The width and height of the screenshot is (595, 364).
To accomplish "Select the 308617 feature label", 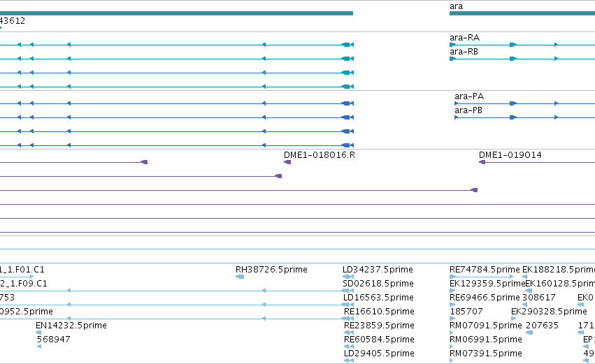I will 539,298.
